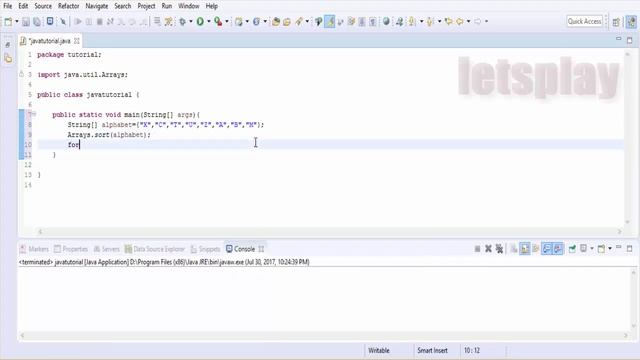Close the javatutorial.java editor tab
This screenshot has width=640, height=360.
click(x=76, y=41)
